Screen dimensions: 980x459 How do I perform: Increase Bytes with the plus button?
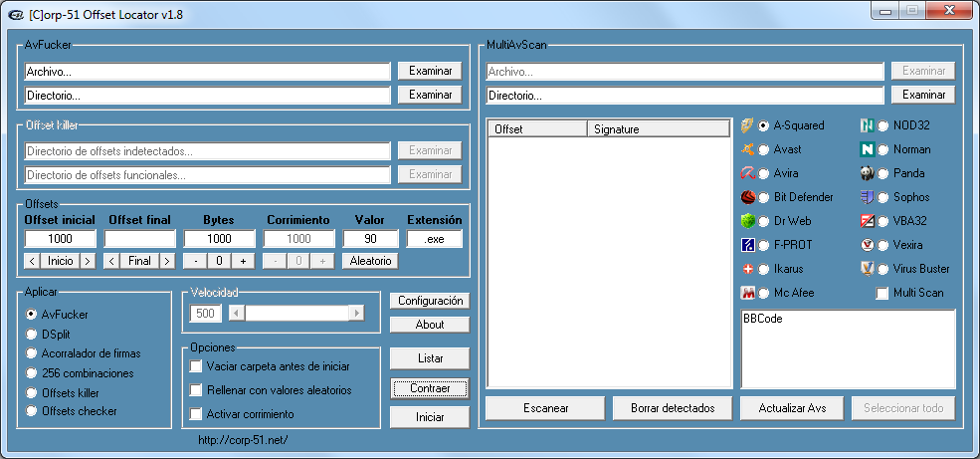[243, 261]
